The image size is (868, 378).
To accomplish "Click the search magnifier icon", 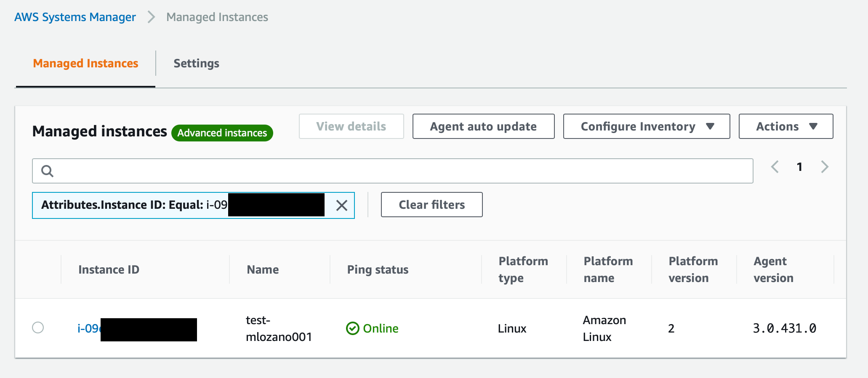I will click(47, 171).
